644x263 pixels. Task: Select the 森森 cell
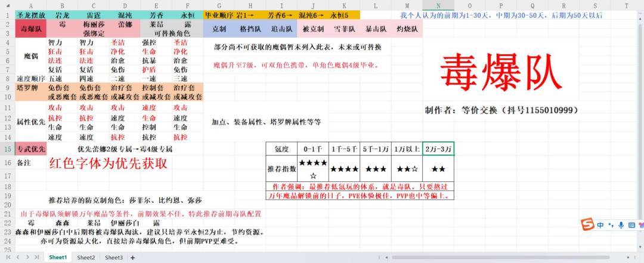click(x=62, y=222)
